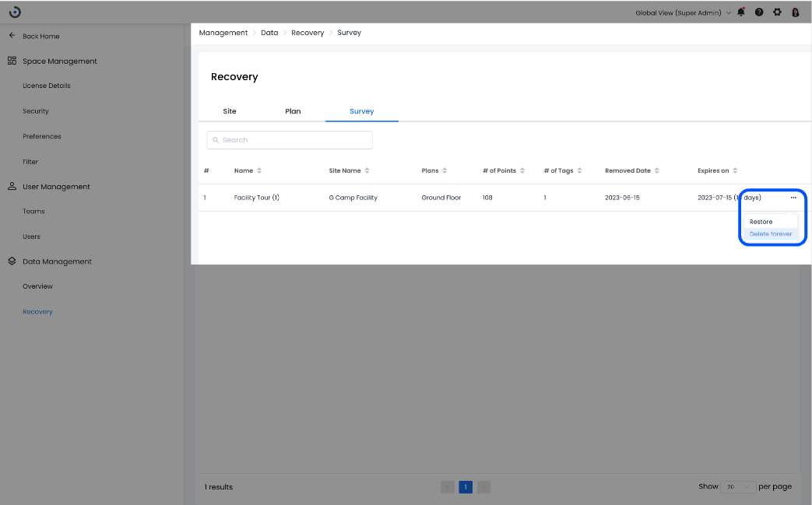Image resolution: width=812 pixels, height=505 pixels.
Task: Select the Survey tab
Action: tap(361, 111)
